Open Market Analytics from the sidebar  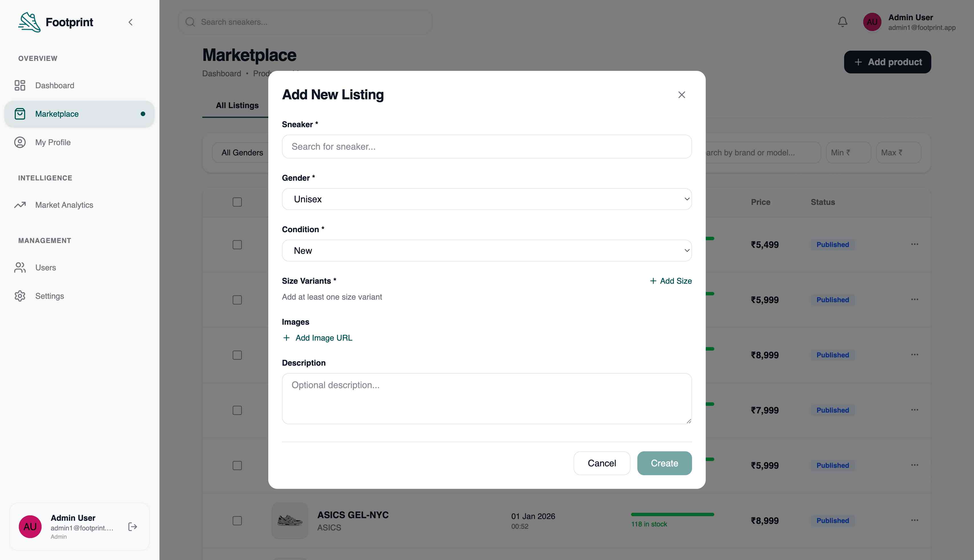[x=64, y=205]
